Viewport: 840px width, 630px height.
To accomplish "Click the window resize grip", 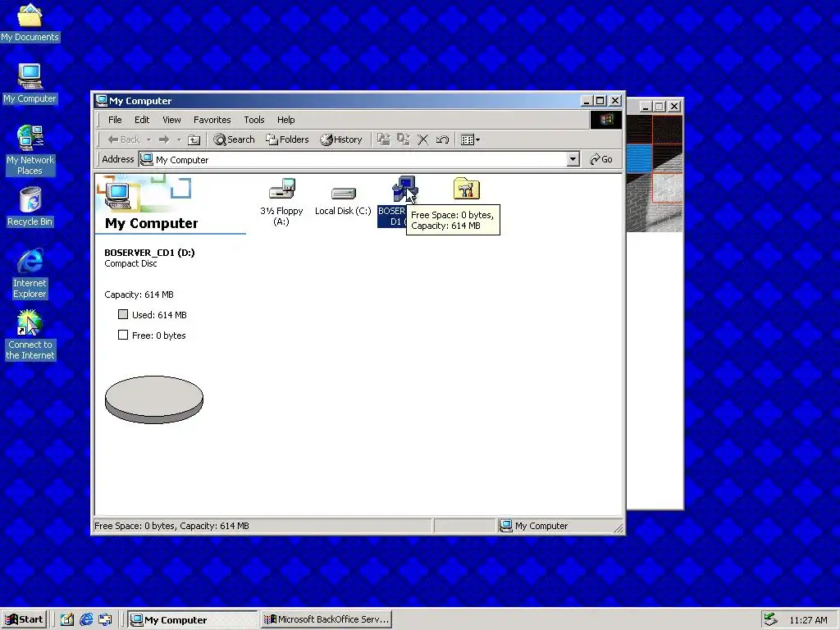I will pos(619,528).
